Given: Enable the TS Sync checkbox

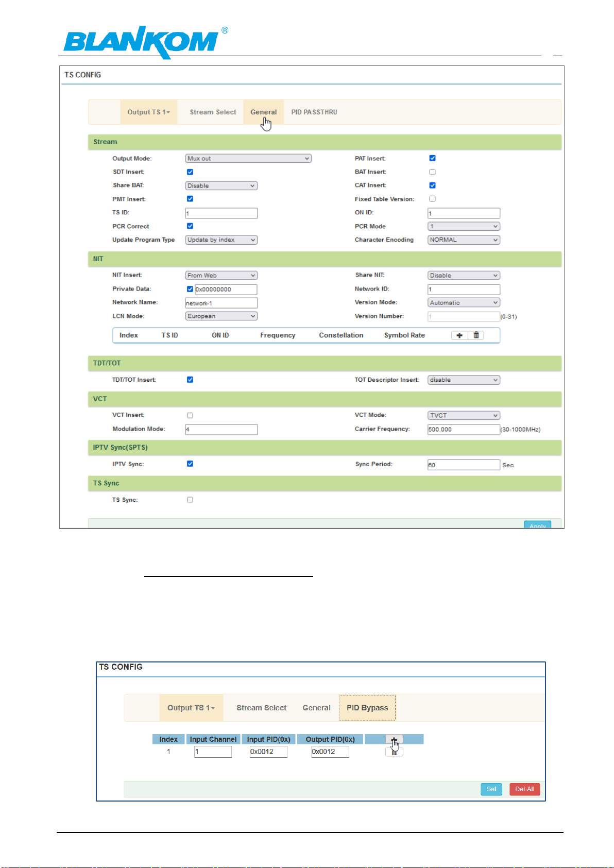Looking at the screenshot, I should [x=190, y=500].
